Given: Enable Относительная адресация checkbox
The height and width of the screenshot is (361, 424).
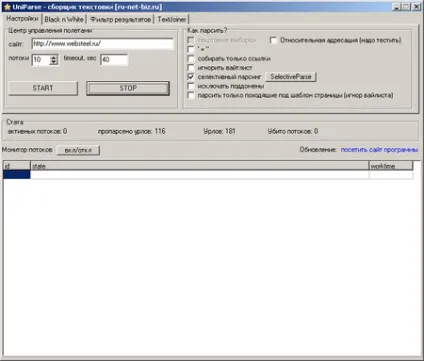Looking at the screenshot, I should [273, 40].
